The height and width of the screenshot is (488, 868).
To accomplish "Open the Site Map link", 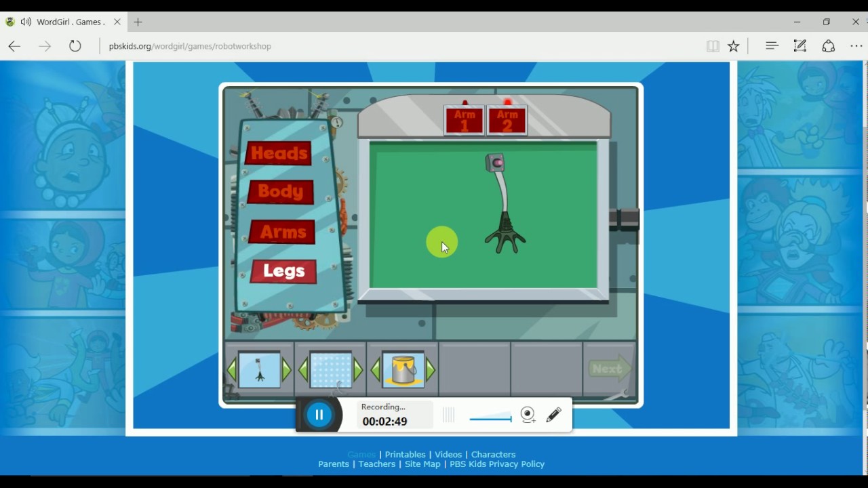I will tap(422, 464).
